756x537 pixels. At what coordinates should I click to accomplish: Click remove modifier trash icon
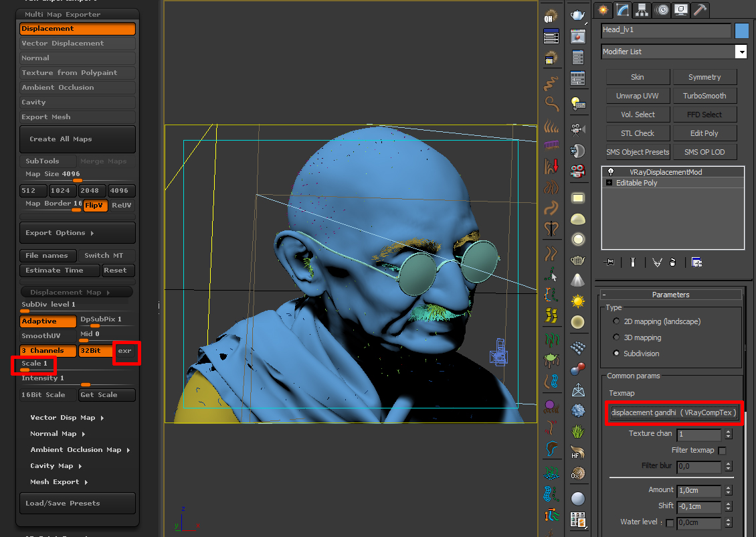(x=673, y=262)
